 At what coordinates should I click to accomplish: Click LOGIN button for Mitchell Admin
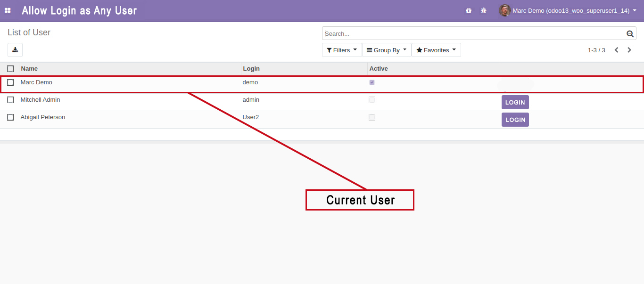pos(515,102)
